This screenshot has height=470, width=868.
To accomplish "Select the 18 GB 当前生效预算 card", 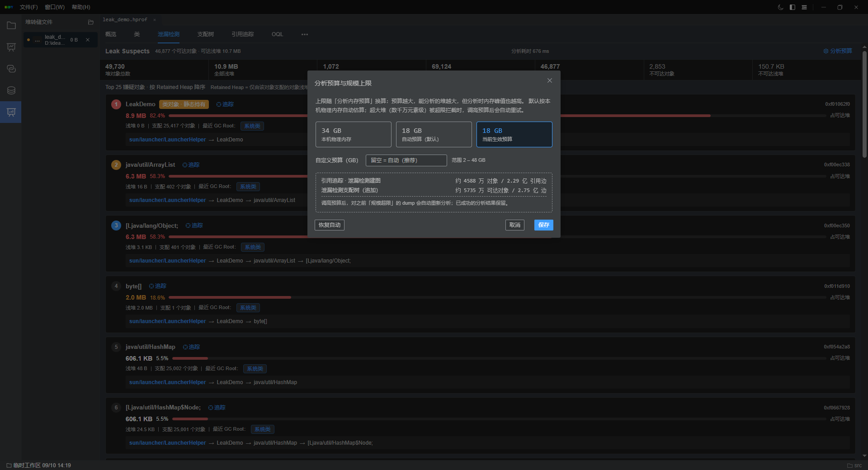I will coord(514,134).
